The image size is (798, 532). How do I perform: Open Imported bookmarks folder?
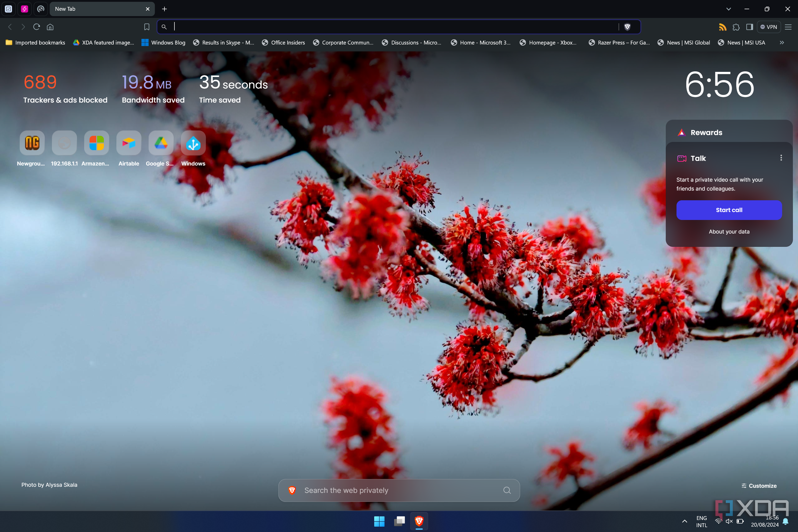[35, 42]
